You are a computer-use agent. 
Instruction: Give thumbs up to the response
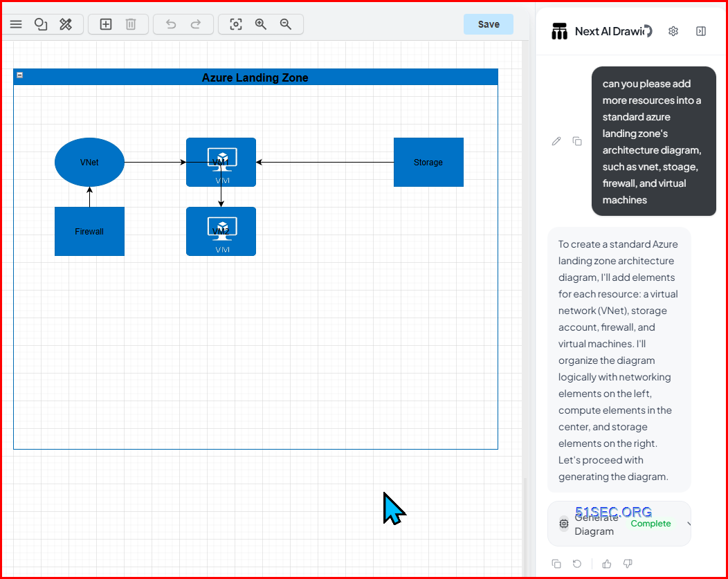click(607, 564)
